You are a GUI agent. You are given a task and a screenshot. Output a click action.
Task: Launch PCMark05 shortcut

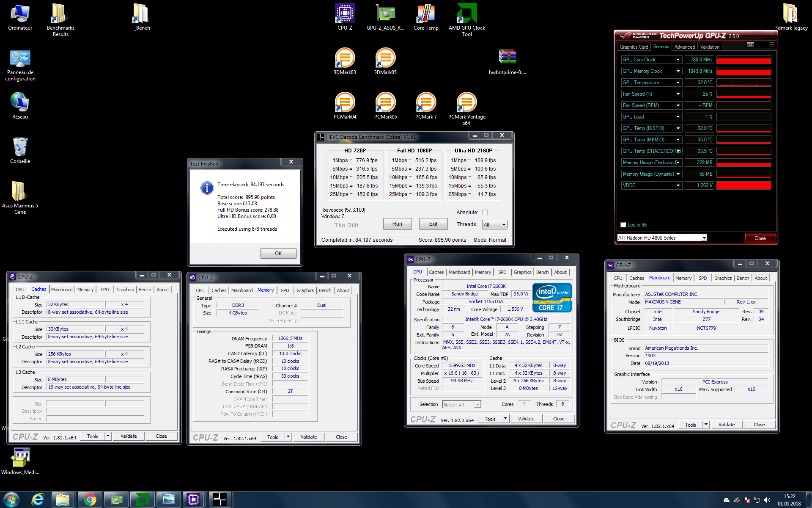pos(385,106)
